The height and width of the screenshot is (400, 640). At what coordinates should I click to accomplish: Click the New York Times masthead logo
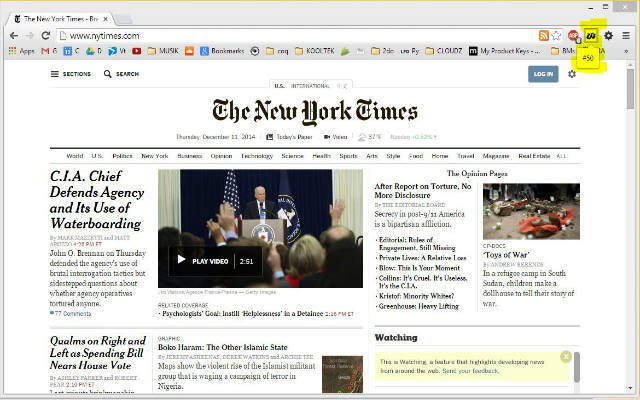[x=315, y=111]
